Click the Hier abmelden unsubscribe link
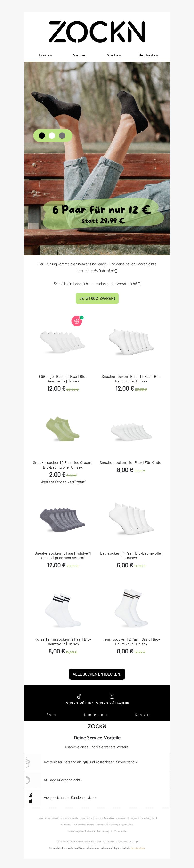The width and height of the screenshot is (194, 868). (138, 848)
